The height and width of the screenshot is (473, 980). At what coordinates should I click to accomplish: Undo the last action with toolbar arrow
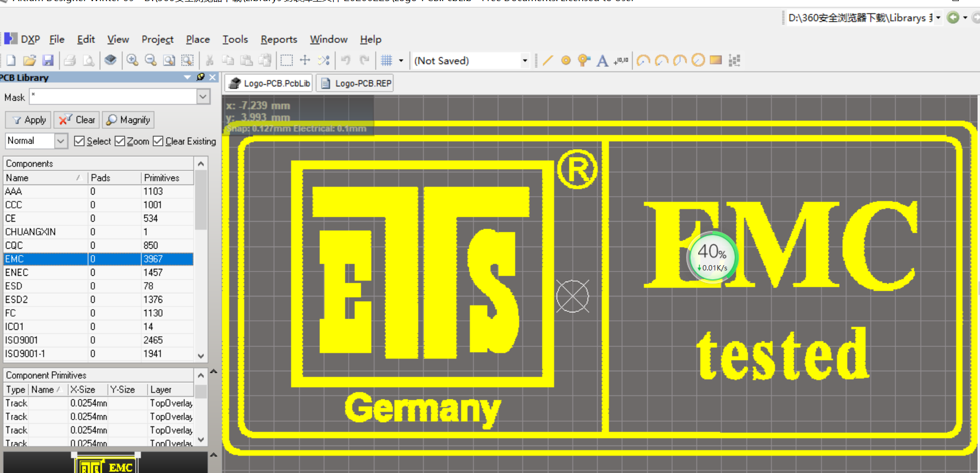[346, 60]
